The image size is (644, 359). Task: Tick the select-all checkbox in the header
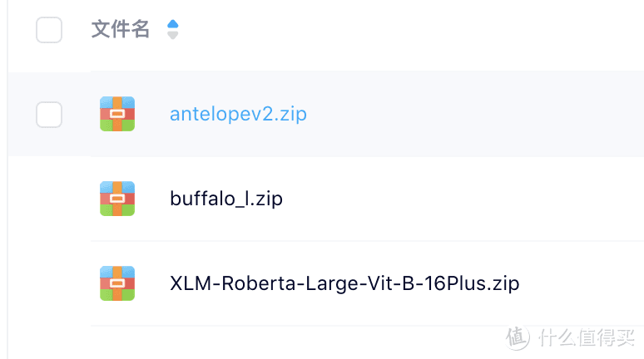(x=49, y=30)
